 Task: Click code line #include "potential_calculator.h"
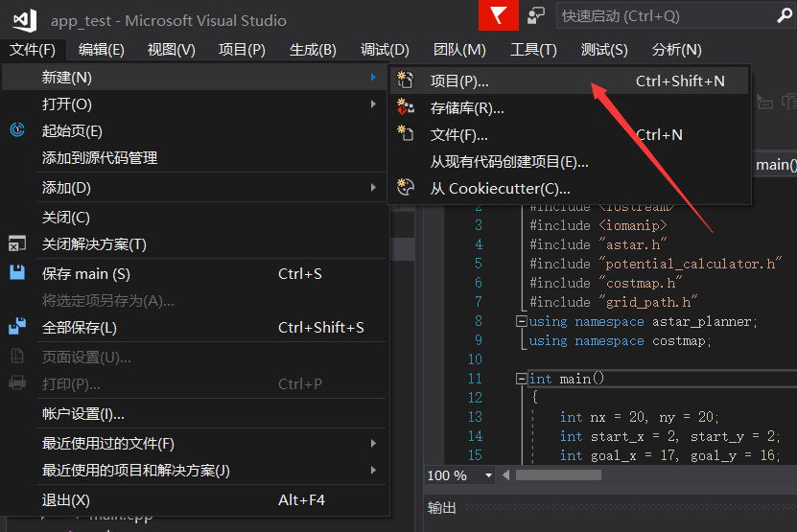tap(656, 264)
